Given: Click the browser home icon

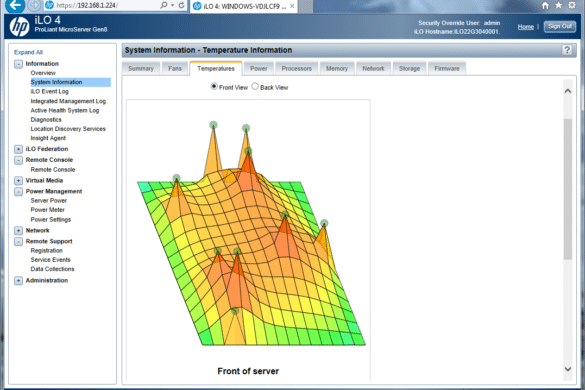Looking at the screenshot, I should (x=545, y=5).
